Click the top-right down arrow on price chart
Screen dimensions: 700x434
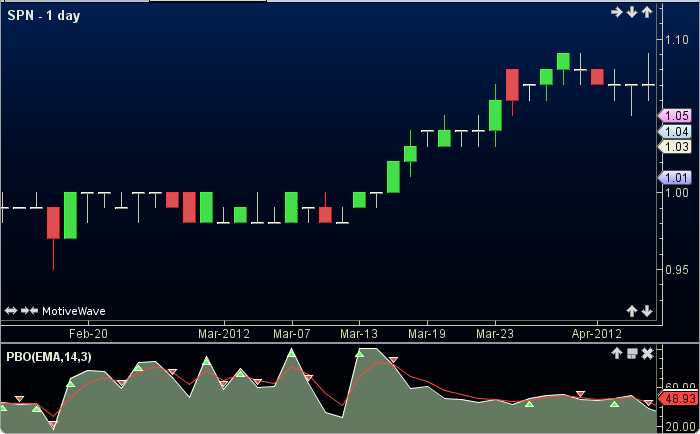point(632,12)
